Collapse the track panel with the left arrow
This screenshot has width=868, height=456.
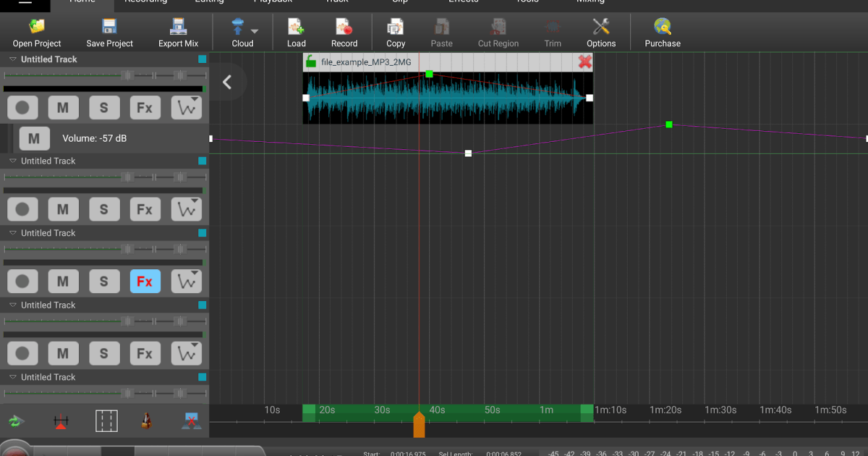(x=227, y=82)
